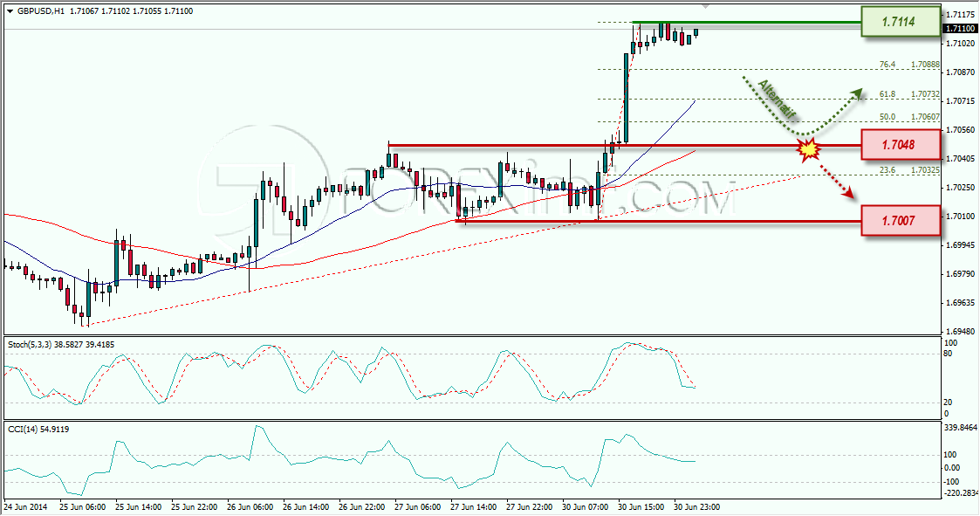
Task: Click CCI scale value -100
Action: point(952,482)
